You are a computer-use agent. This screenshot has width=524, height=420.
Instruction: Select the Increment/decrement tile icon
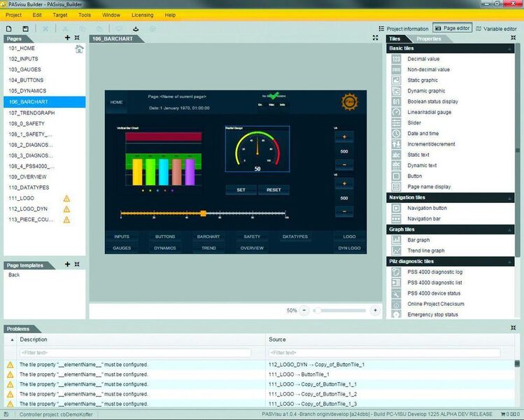click(x=396, y=144)
